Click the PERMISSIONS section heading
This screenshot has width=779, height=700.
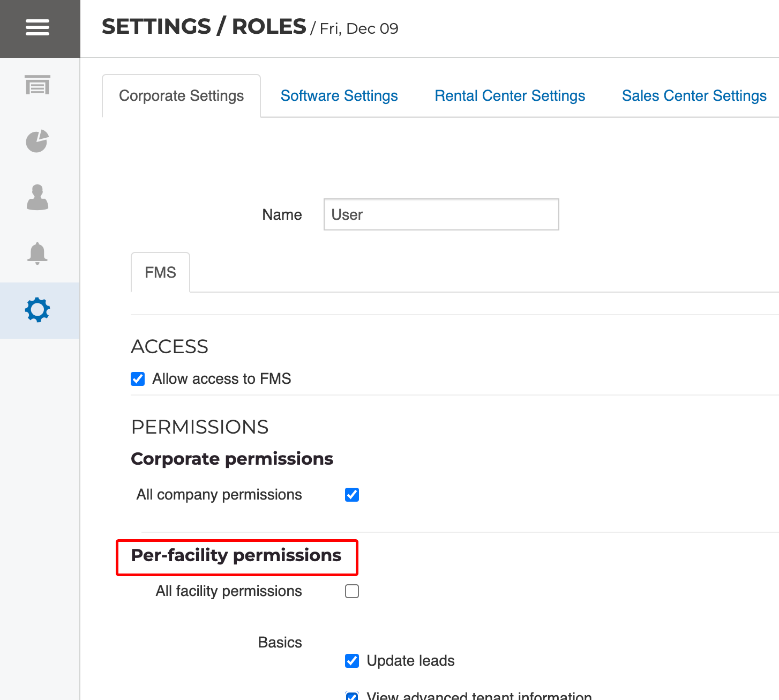(200, 427)
